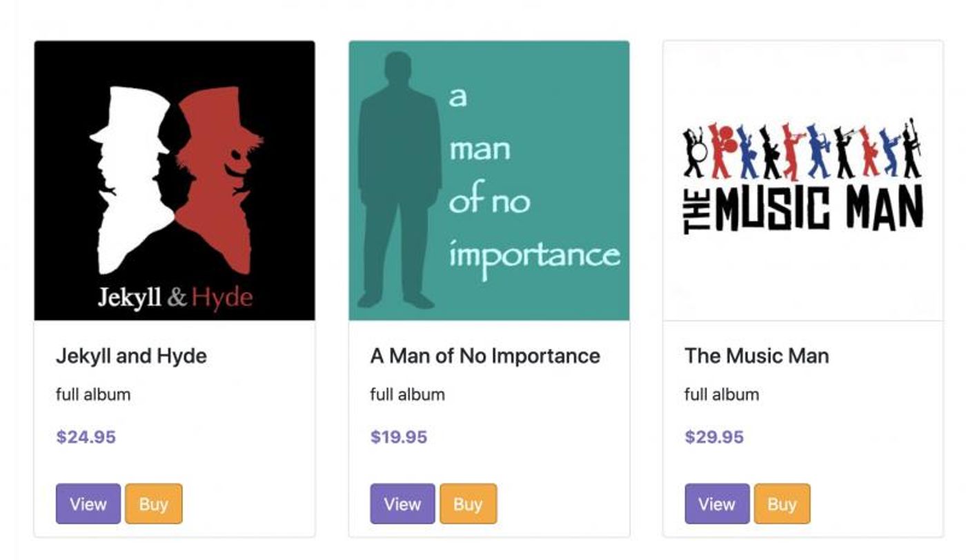Select the A Man of No Importance title
The width and height of the screenshot is (966, 560).
(x=485, y=356)
